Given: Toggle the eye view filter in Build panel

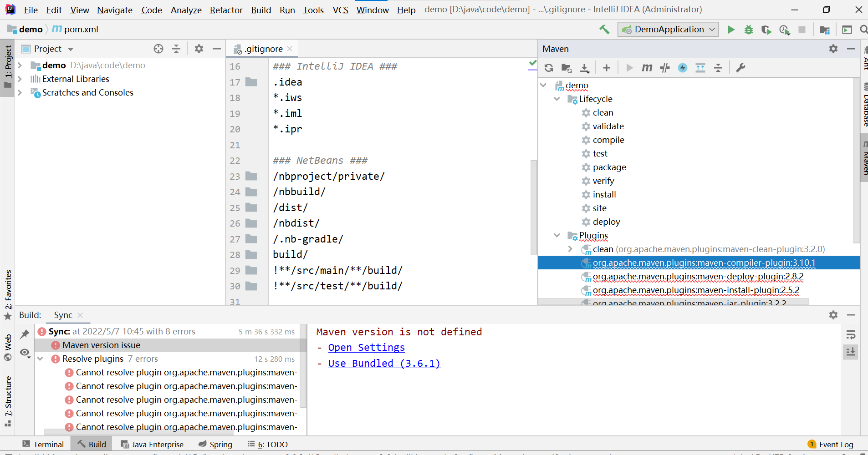Looking at the screenshot, I should (25, 353).
